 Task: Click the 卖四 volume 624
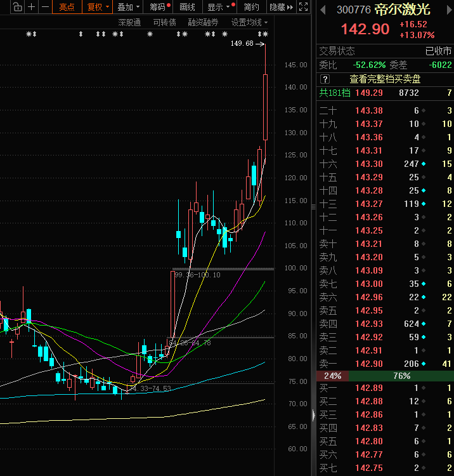point(412,324)
